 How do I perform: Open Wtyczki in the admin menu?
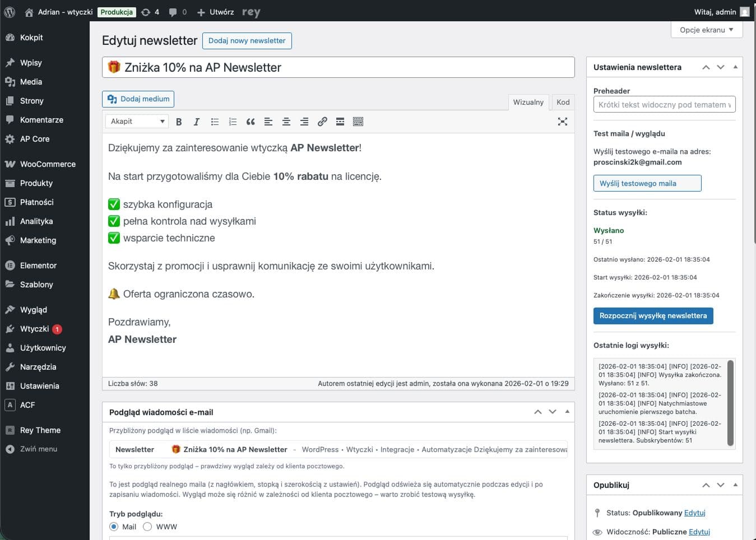(35, 329)
